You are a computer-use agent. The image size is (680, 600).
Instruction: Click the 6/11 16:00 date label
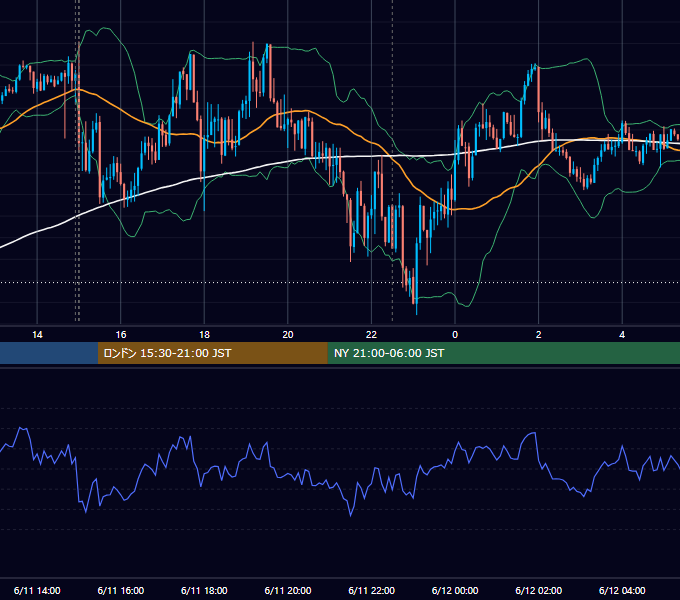(121, 590)
